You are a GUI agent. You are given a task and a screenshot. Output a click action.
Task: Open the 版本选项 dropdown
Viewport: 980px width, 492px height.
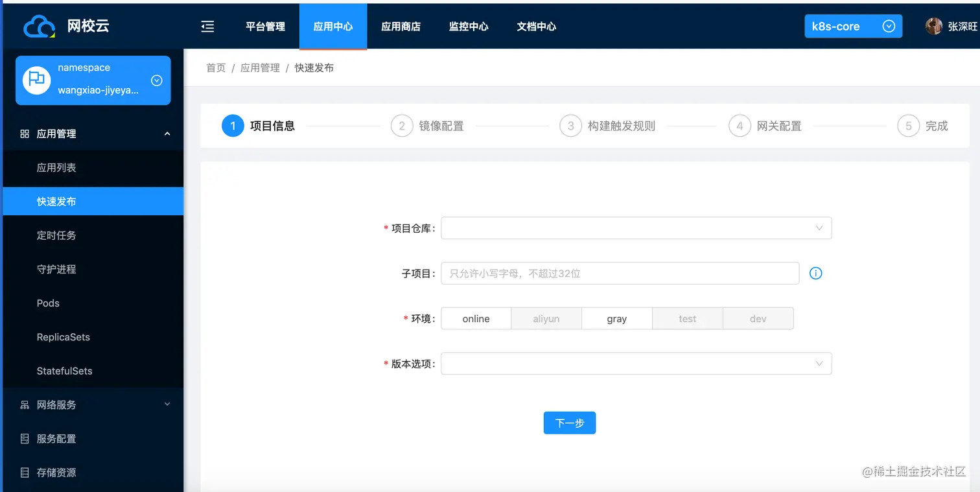pos(635,364)
